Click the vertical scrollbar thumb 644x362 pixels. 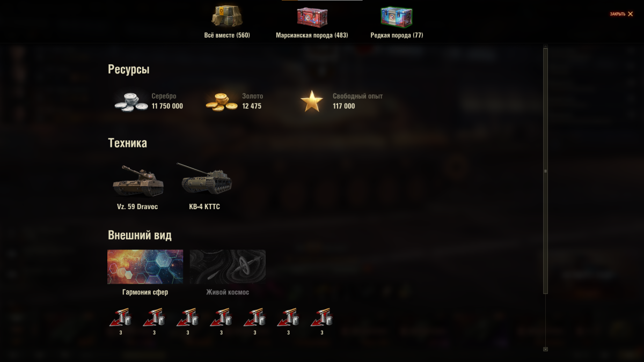click(545, 171)
